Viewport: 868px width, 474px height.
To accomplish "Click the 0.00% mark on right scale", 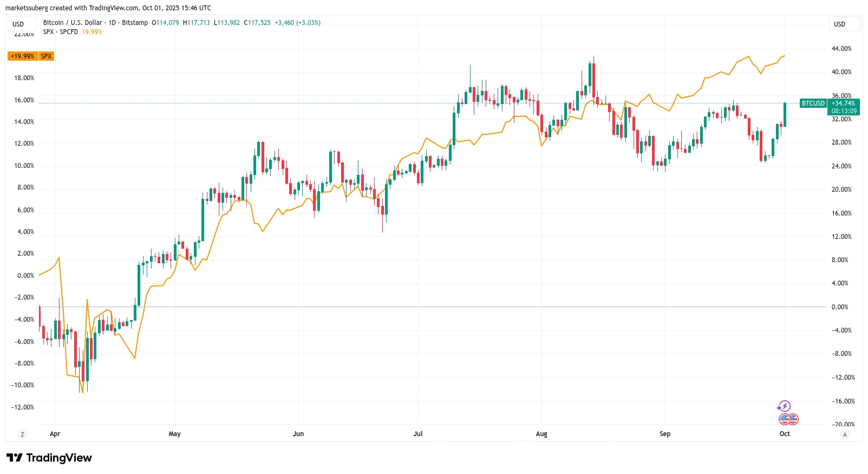I will (x=840, y=307).
